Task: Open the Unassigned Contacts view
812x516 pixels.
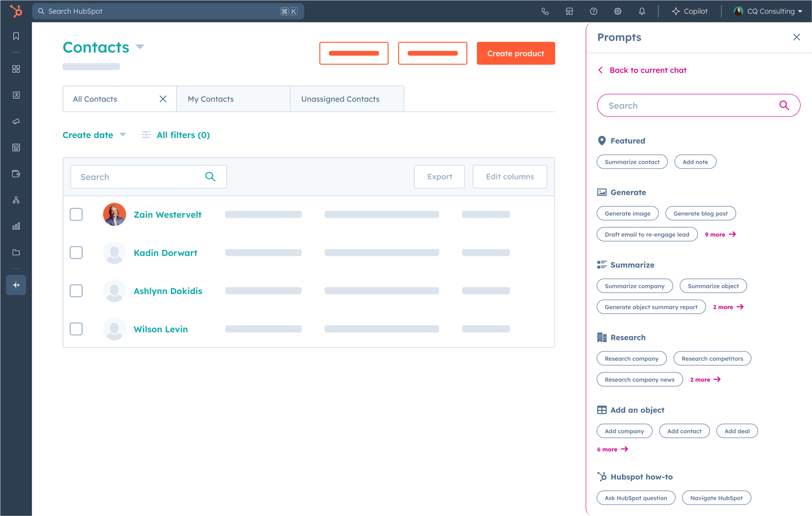Action: [x=340, y=99]
